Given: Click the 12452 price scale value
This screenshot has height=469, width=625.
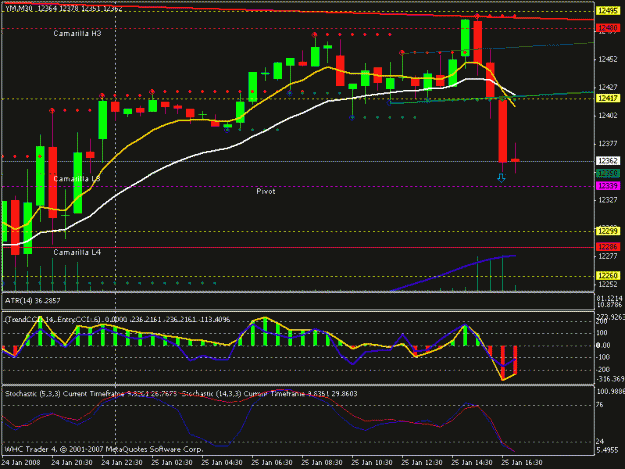Looking at the screenshot, I should (607, 59).
